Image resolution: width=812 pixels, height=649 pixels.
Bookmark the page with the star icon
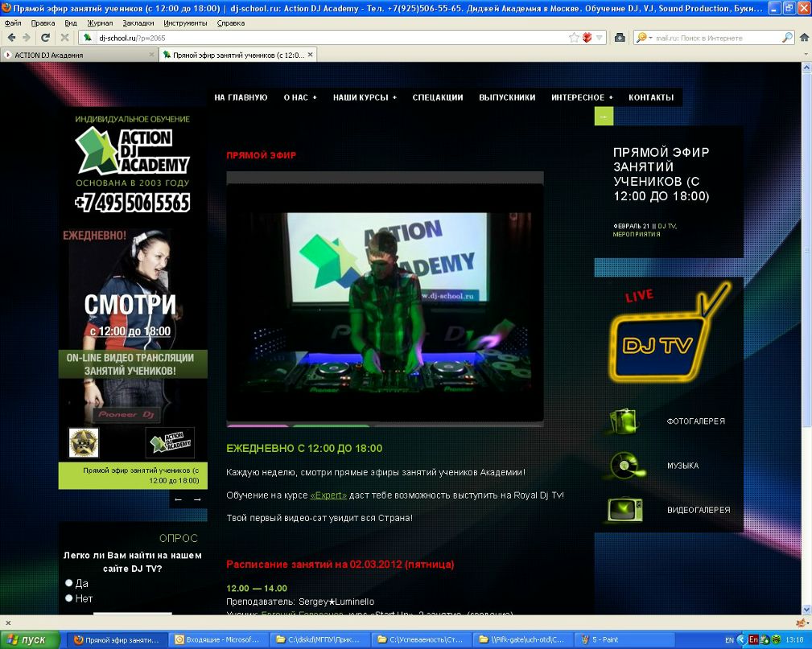[x=574, y=37]
